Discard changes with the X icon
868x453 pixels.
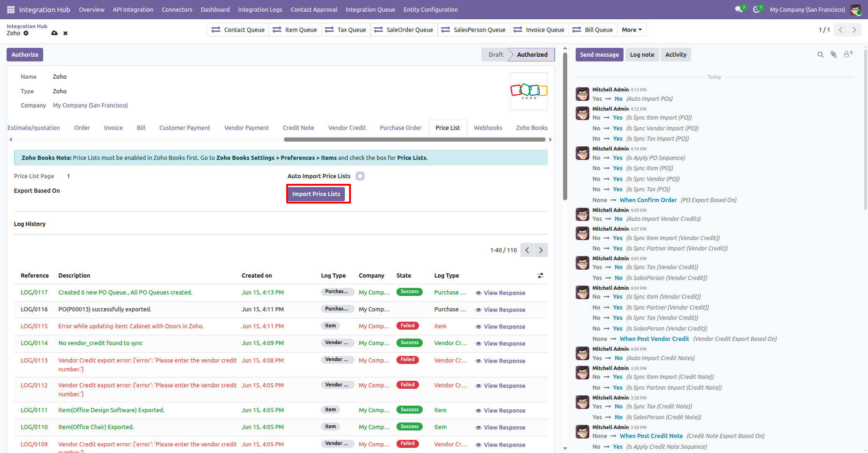click(66, 33)
